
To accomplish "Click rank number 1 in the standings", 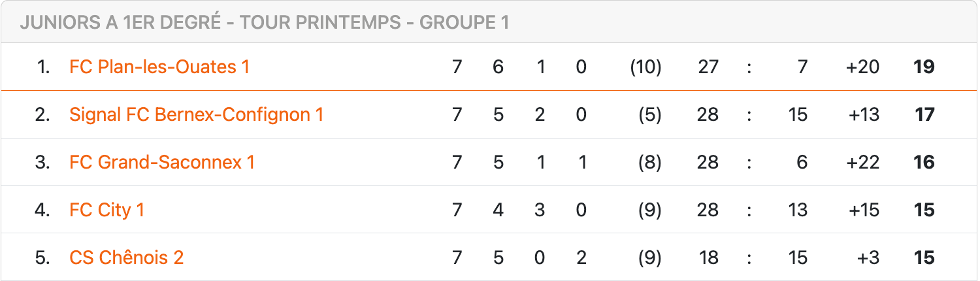I will tap(43, 67).
